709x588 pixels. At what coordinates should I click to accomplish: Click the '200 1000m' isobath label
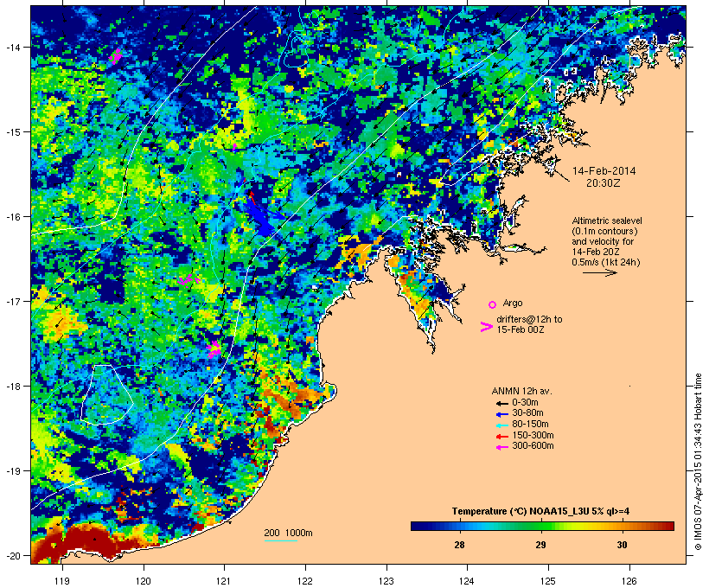pyautogui.click(x=288, y=533)
